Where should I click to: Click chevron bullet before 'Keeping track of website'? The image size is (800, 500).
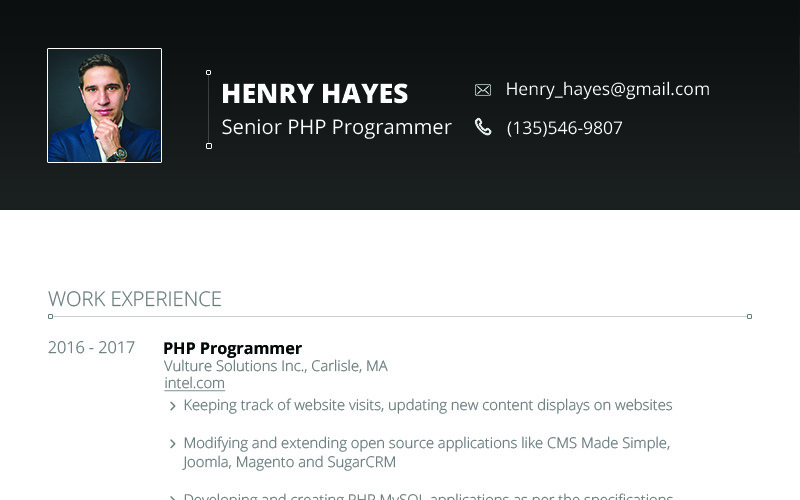tap(173, 406)
